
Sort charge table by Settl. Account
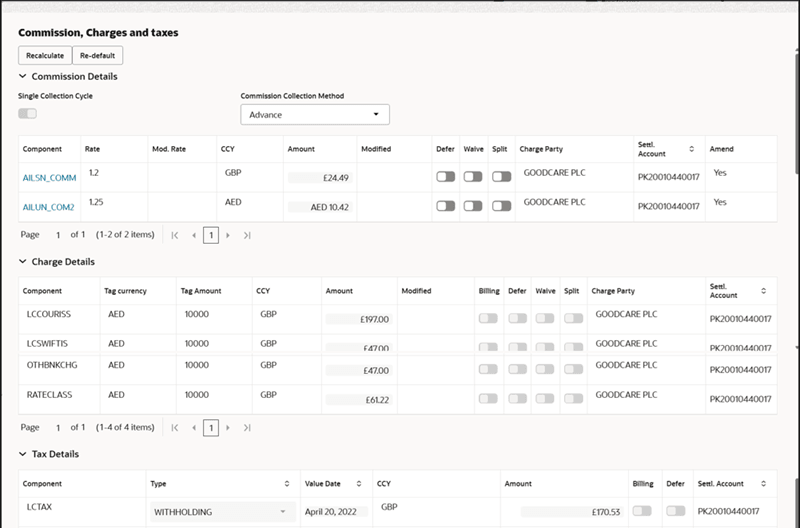(763, 291)
